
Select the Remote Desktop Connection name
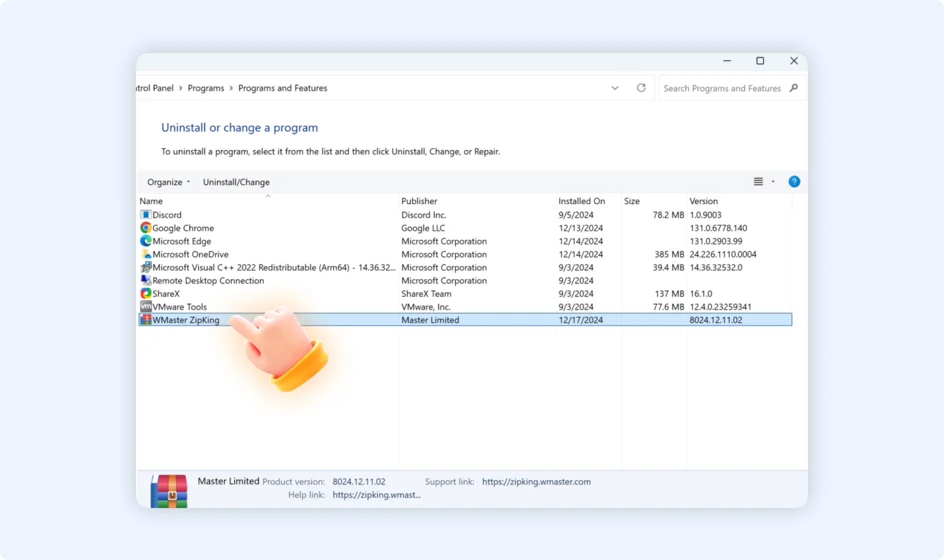[x=208, y=280]
